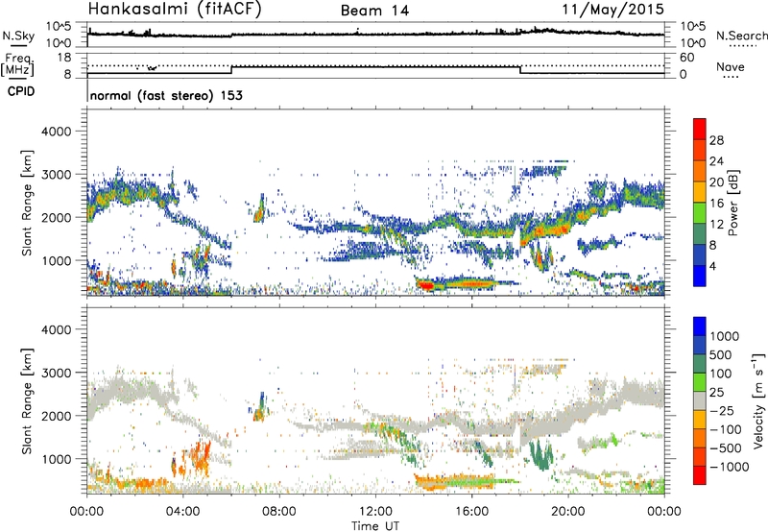Screen dimensions: 768x532
Task: Click the Freq. [MHz] axis label
Action: point(18,64)
